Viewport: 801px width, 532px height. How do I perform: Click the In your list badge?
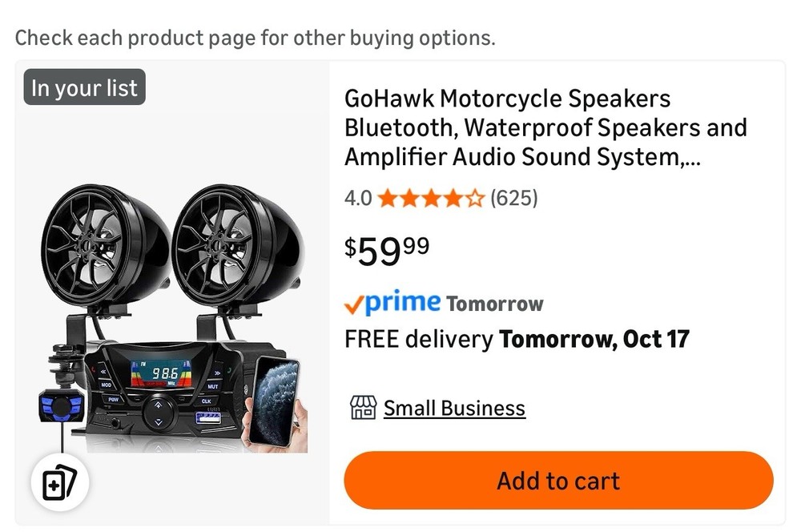[x=83, y=88]
